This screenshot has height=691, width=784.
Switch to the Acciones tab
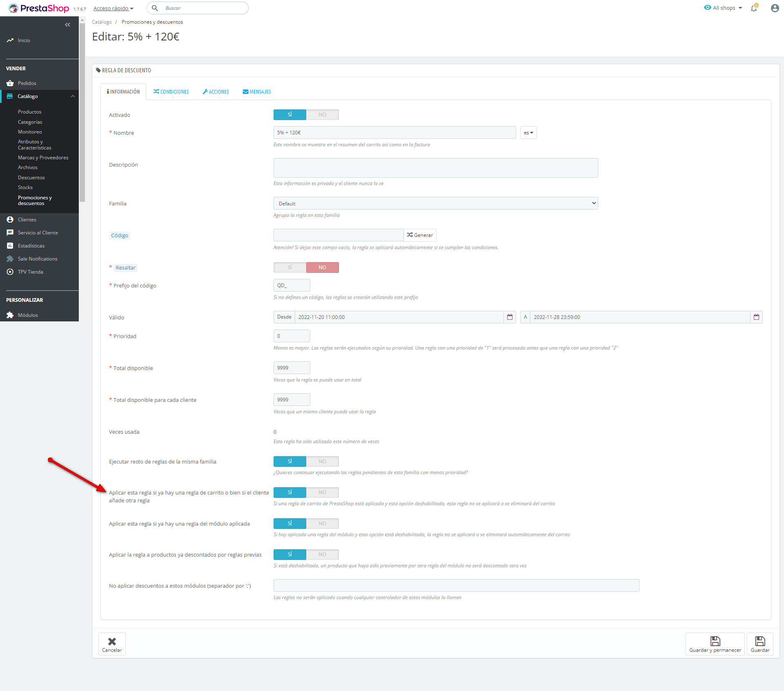pyautogui.click(x=216, y=92)
